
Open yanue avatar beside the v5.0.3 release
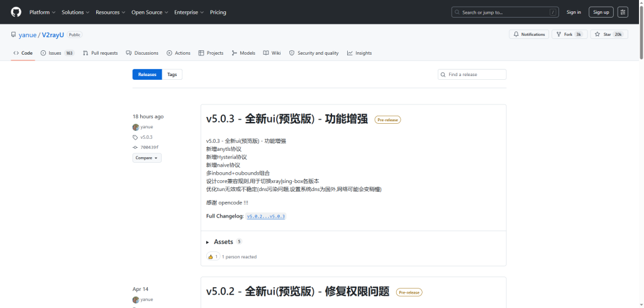[x=136, y=128]
